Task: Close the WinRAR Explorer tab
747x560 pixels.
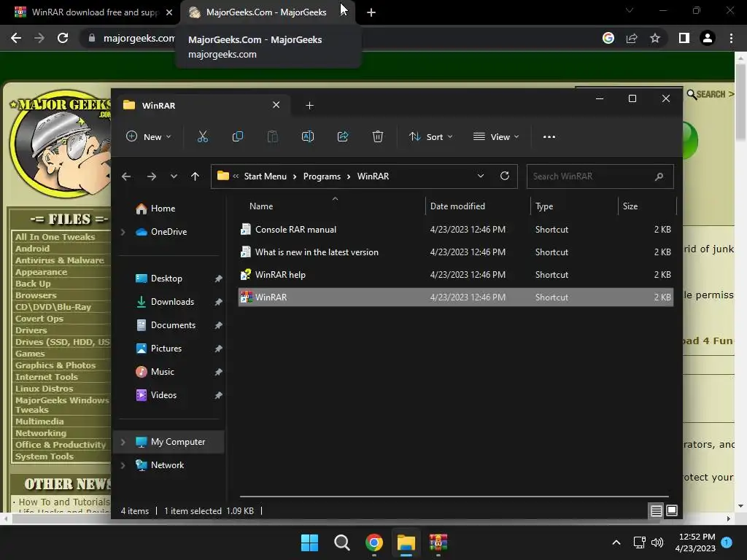Action: point(276,105)
